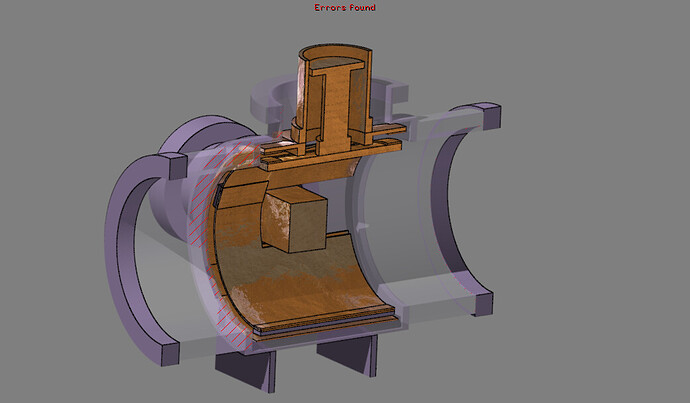Click the red 'Errors found' message
Screen dimensions: 690x403
coord(345,7)
